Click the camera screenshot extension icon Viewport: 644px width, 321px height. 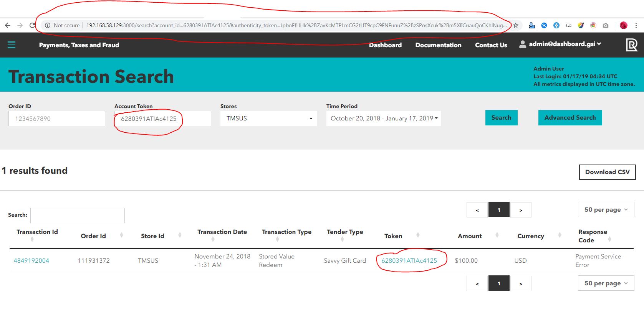point(606,25)
